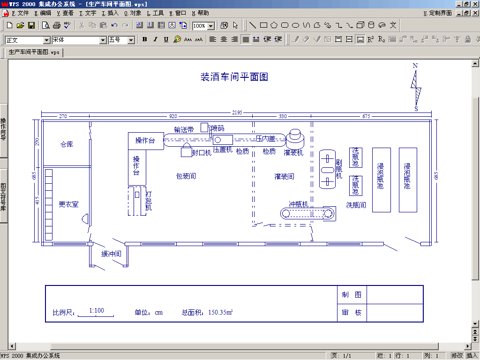Select the arrow pointer tool
480x360 pixels.
(235, 25)
